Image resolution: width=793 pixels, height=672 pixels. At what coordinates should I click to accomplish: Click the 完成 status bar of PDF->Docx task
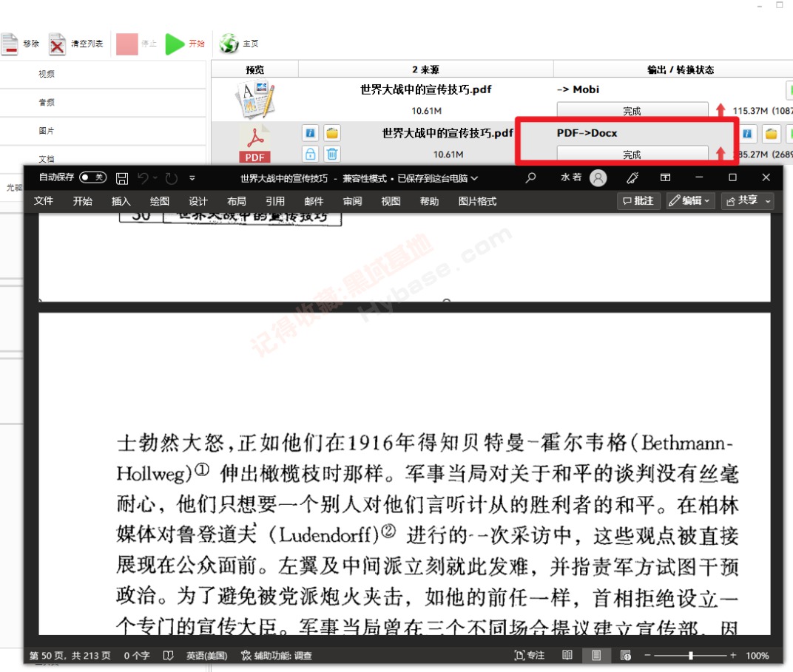tap(632, 154)
